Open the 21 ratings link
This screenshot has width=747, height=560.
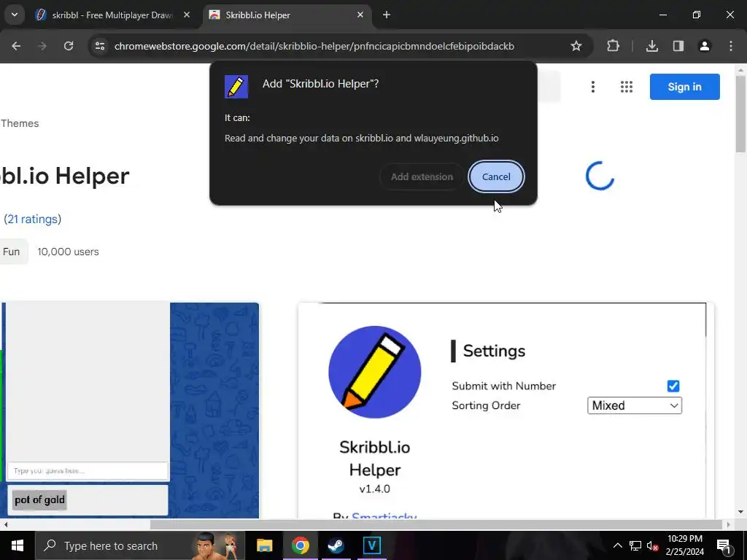32,219
